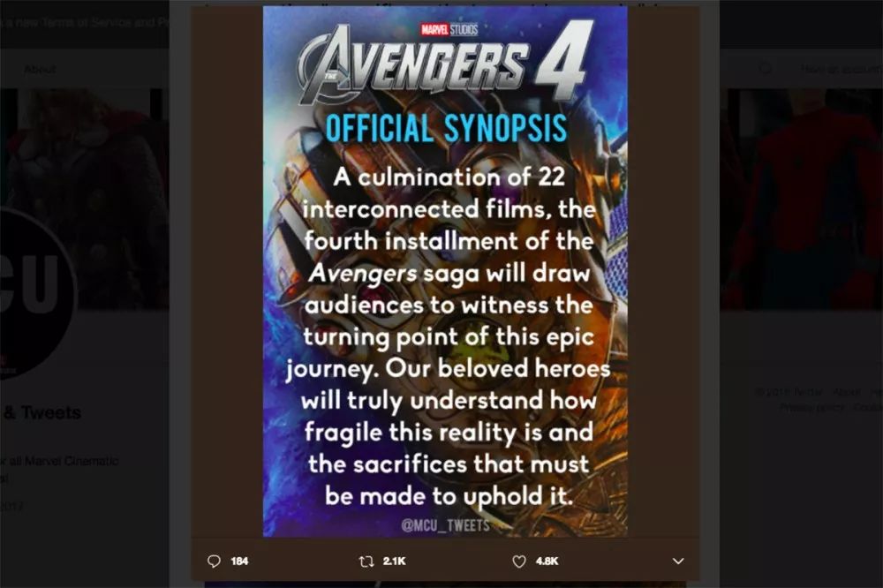Viewport: 883px width, 588px height.
Task: Retweet using the retweet arrows icon
Action: coord(366,561)
